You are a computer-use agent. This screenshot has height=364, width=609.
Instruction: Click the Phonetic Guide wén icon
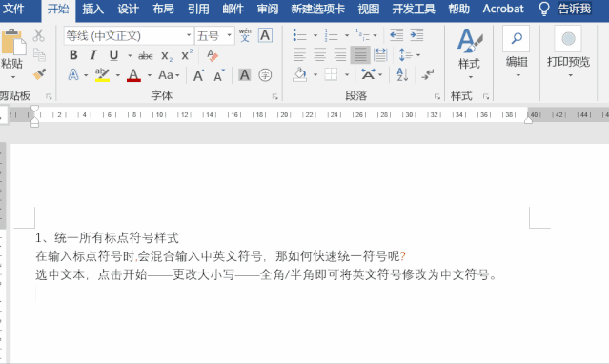tap(245, 35)
